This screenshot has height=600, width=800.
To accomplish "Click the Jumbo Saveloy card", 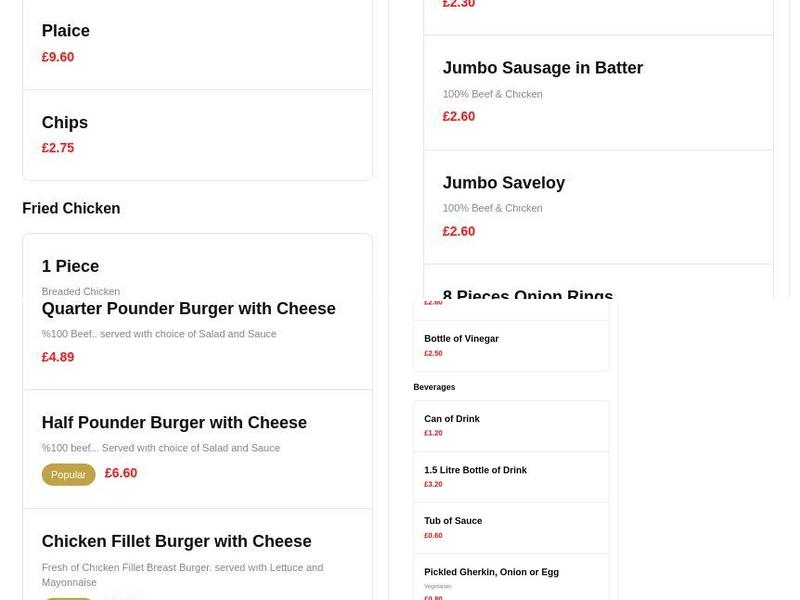I will tap(504, 183).
